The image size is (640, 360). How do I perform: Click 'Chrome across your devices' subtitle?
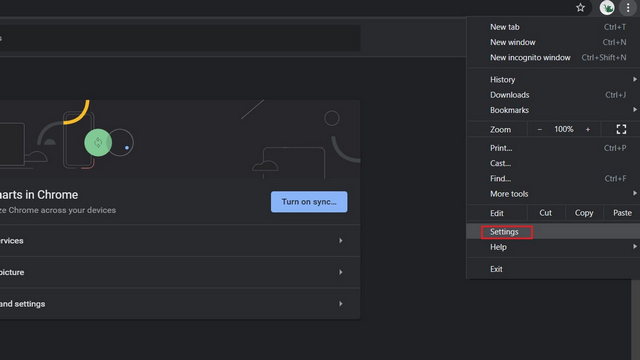(x=62, y=210)
